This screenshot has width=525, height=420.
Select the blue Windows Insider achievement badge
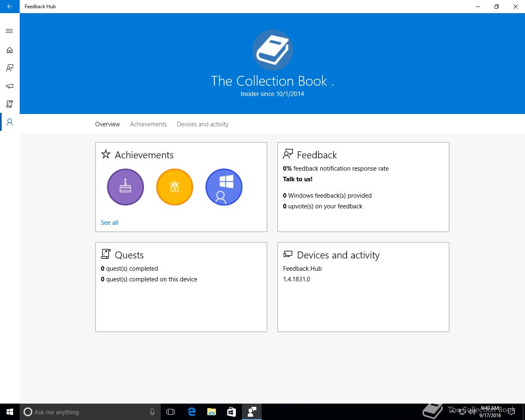224,187
